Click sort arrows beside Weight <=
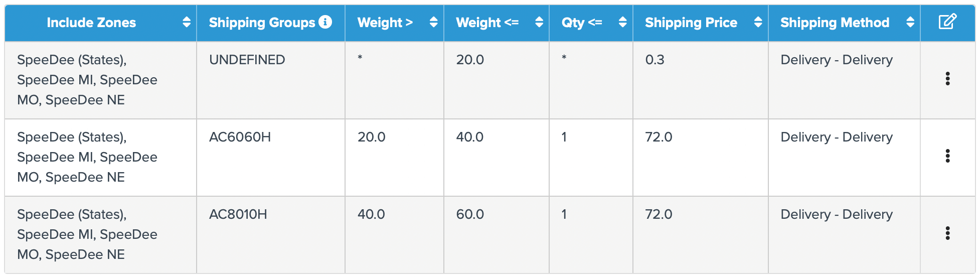The image size is (980, 278). (539, 22)
